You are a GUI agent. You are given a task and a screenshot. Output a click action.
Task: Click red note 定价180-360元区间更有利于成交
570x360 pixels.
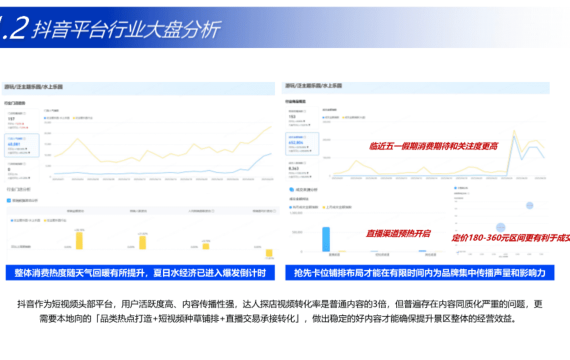point(510,238)
